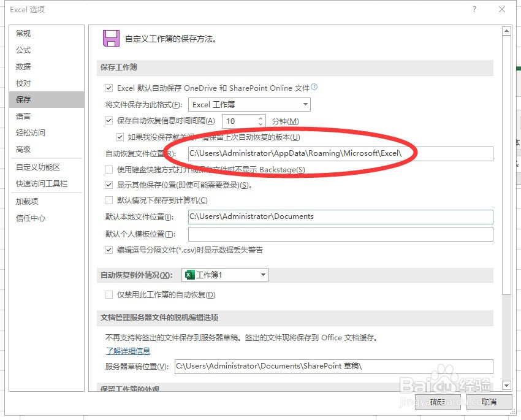521x420 pixels.
Task: Toggle 显示其他保存位置 checkbox
Action: (108, 185)
